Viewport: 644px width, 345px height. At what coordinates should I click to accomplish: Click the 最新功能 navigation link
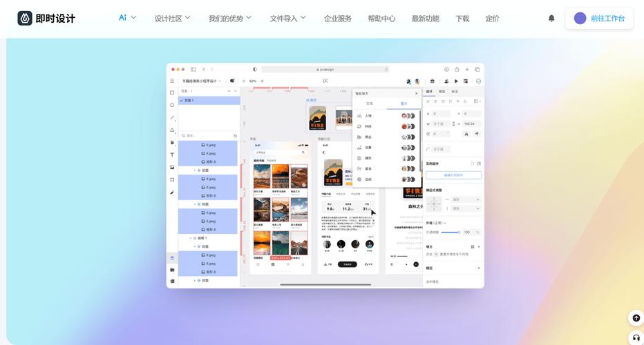click(x=425, y=19)
